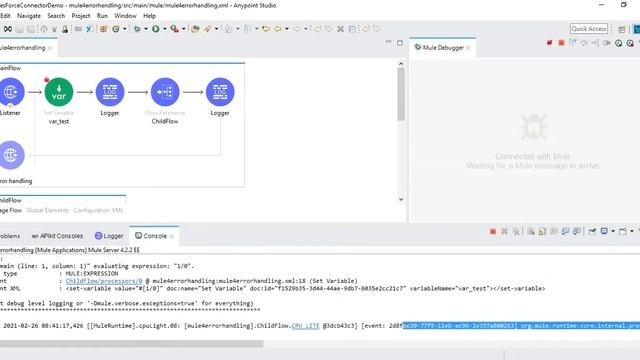Open the ChildFlow/processors/0 console link
The width and height of the screenshot is (640, 360).
pyautogui.click(x=104, y=281)
